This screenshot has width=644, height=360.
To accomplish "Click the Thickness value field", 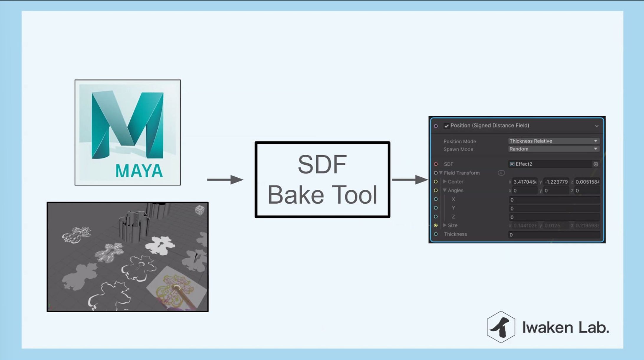I will 554,235.
